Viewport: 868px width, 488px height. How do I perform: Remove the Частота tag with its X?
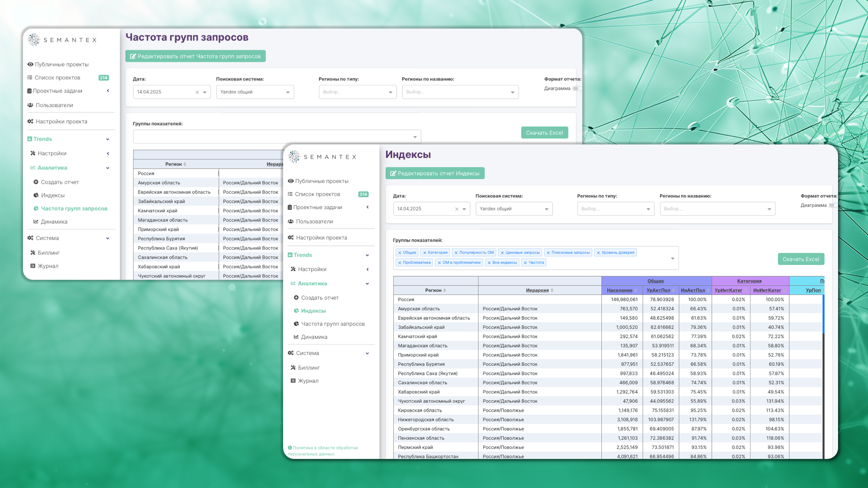525,262
